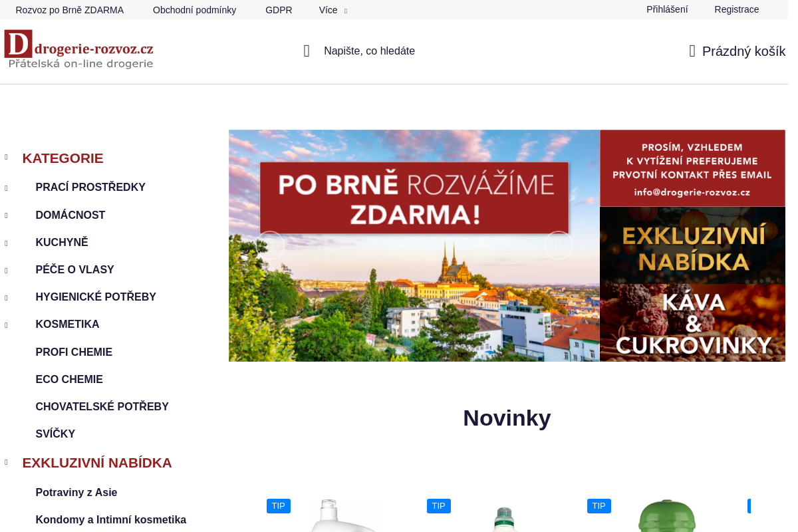This screenshot has height=532, width=798.
Task: Switch to the GDPR page
Action: point(279,10)
